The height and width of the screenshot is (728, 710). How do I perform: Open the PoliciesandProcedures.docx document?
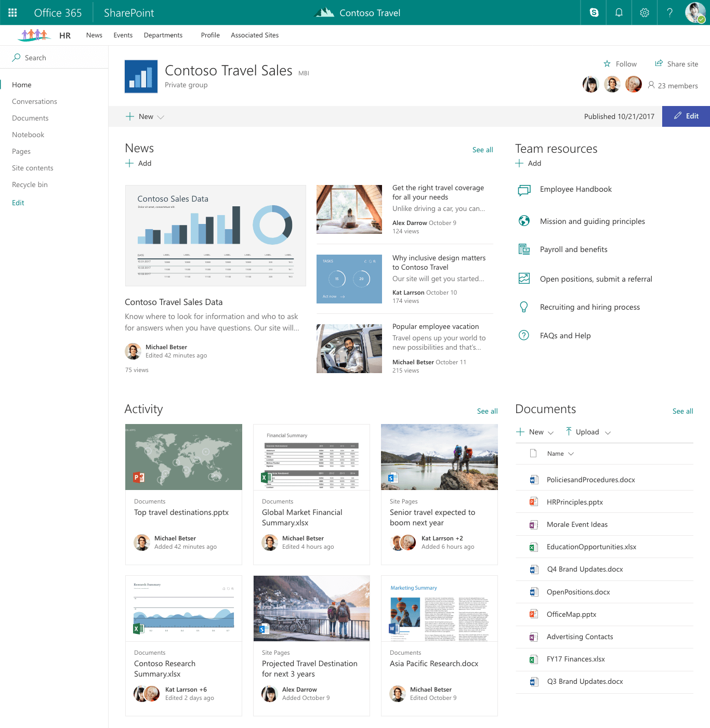[590, 479]
